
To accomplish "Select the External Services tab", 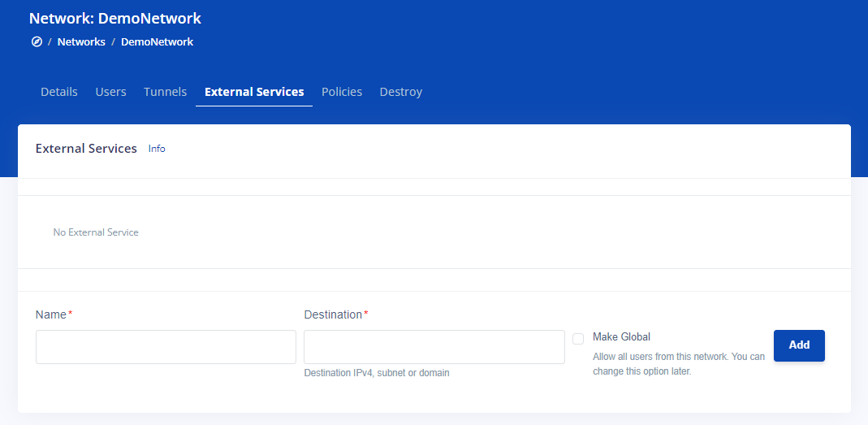I will [254, 92].
